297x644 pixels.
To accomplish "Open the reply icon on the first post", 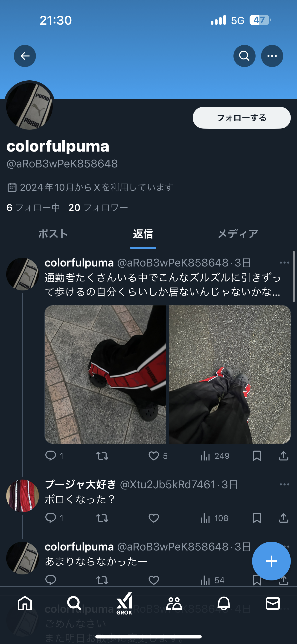I will click(50, 456).
